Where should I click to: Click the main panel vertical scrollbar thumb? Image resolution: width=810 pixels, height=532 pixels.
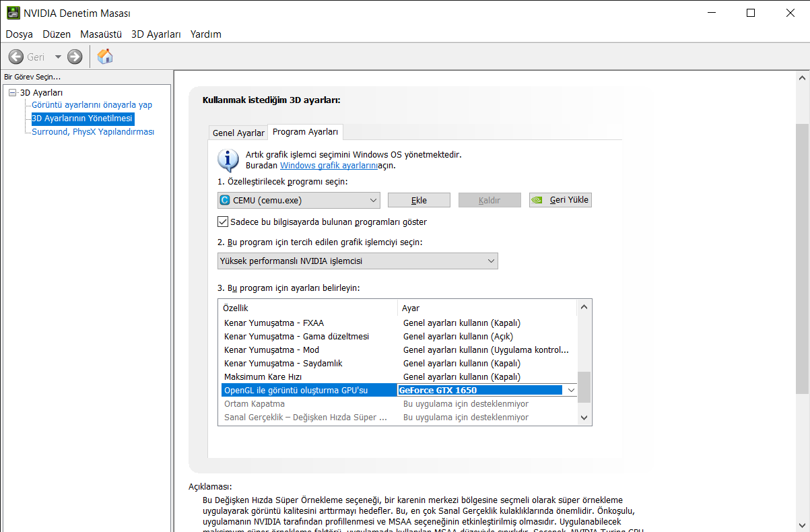[803, 259]
